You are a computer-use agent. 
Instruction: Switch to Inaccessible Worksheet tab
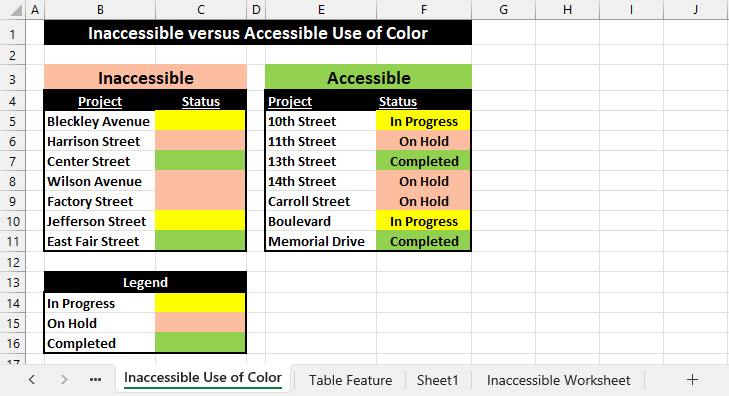[x=558, y=380]
